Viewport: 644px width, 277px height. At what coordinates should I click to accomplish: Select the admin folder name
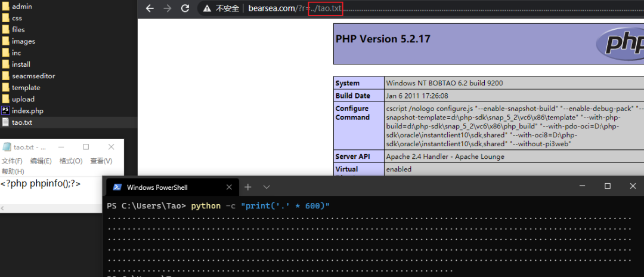tap(22, 7)
